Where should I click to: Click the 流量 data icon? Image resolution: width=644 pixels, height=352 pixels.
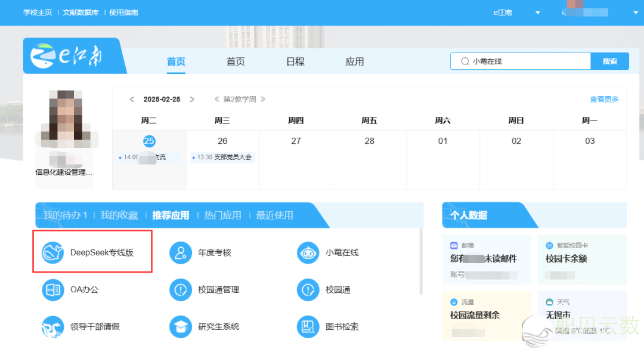coord(454,302)
